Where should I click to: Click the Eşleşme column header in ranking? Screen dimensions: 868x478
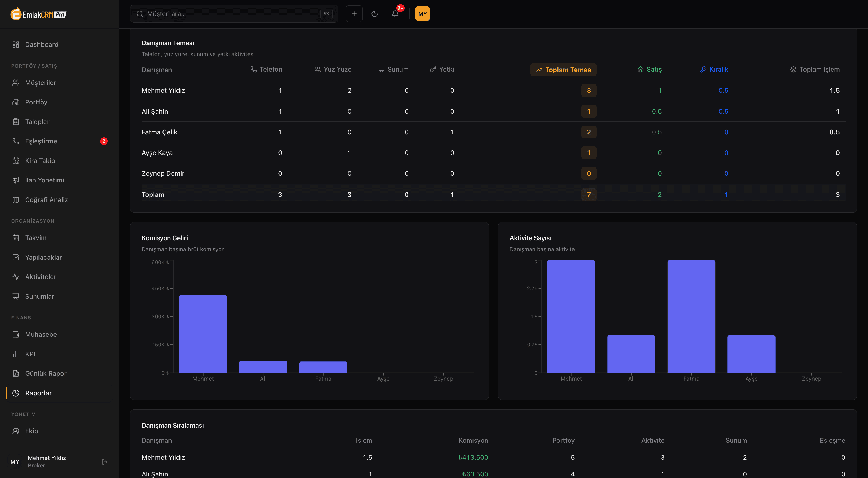coord(832,441)
